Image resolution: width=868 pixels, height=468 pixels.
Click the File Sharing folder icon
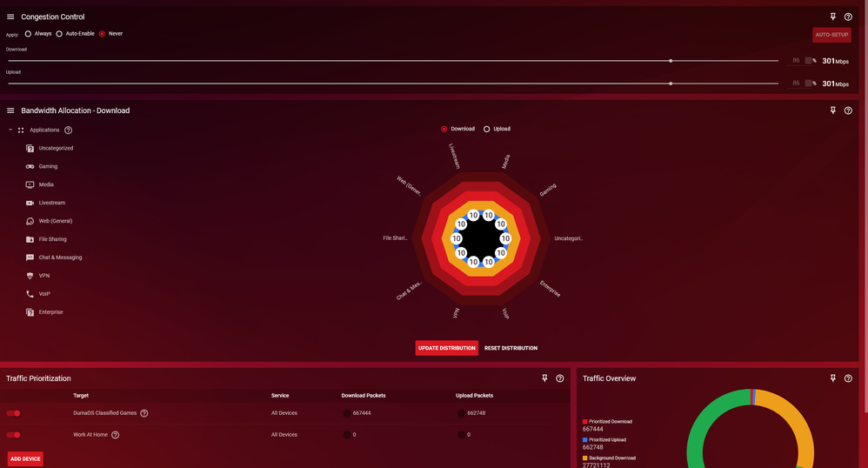30,239
